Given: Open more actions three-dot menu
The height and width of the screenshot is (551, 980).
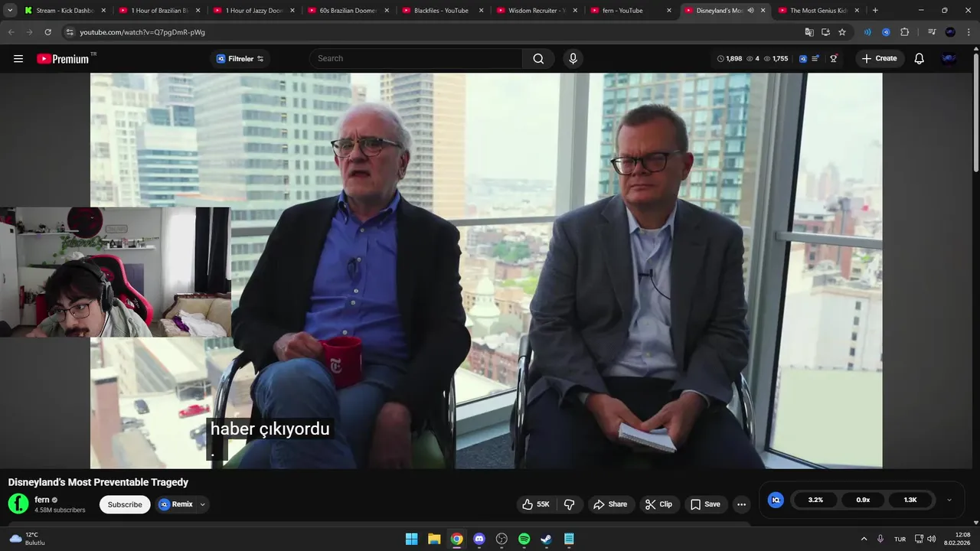Looking at the screenshot, I should point(741,504).
